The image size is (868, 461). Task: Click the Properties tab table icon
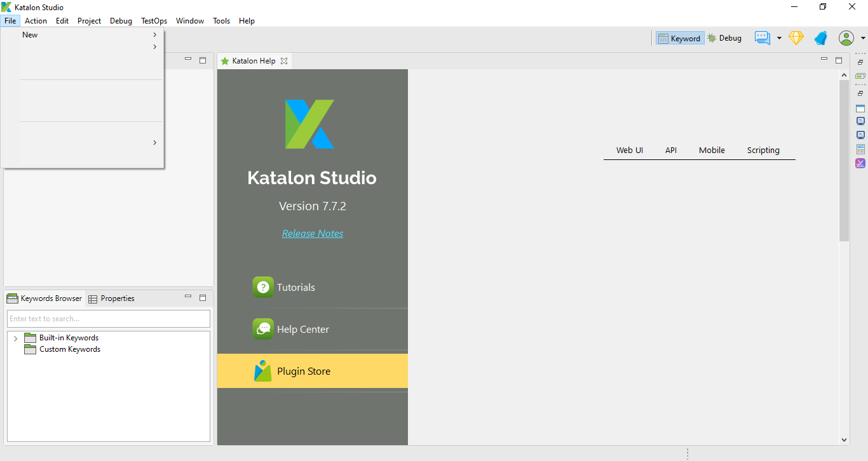93,298
